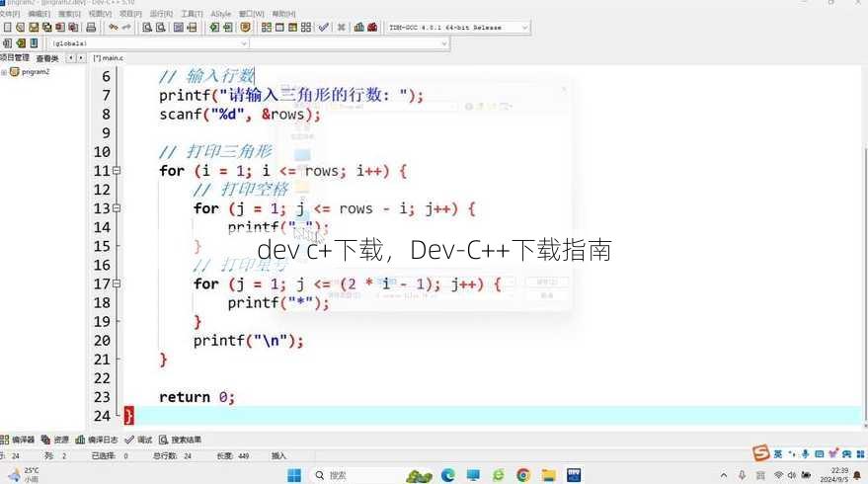
Task: Click the scanf("%d", &rows); code line
Action: click(240, 114)
